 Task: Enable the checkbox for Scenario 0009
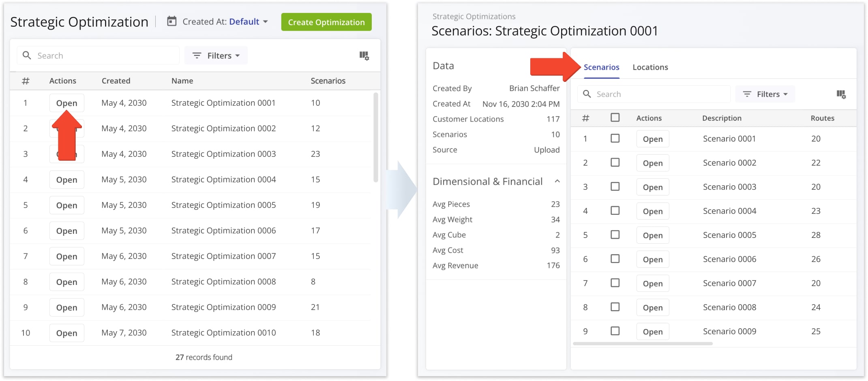point(615,331)
